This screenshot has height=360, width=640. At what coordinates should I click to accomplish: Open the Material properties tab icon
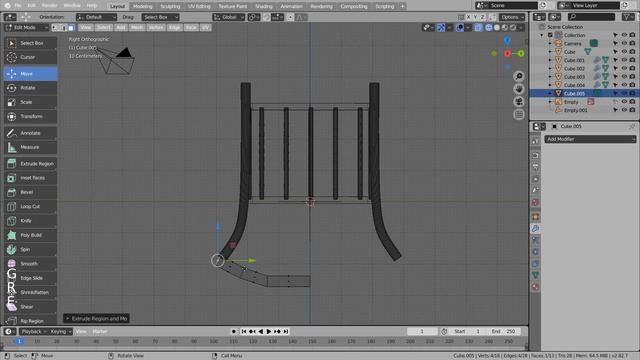pos(536,287)
